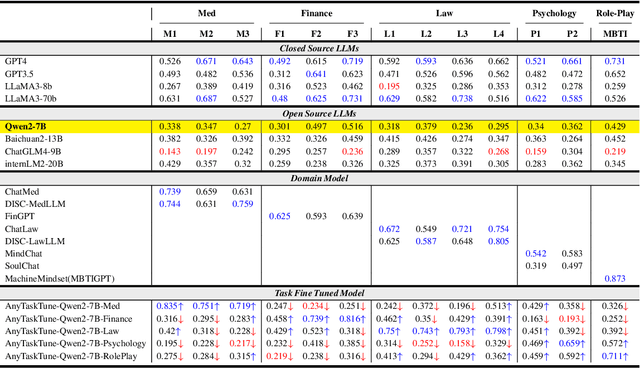Select the DISC-MedLLM row label

[35, 204]
